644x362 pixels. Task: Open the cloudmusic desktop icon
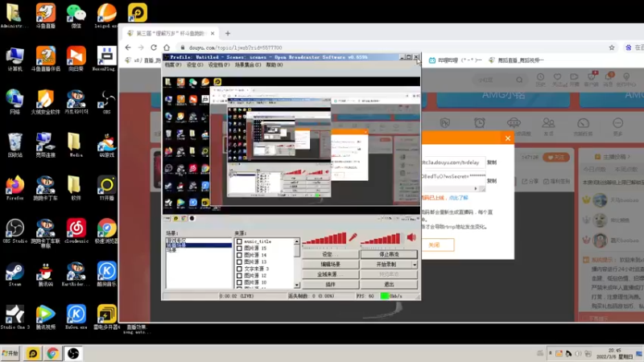click(76, 231)
